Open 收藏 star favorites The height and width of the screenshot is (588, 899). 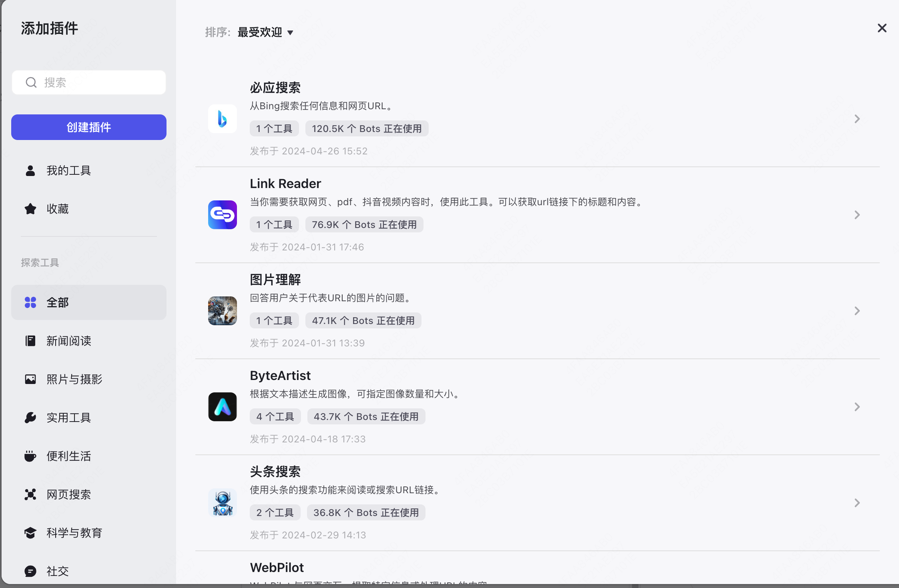point(58,209)
